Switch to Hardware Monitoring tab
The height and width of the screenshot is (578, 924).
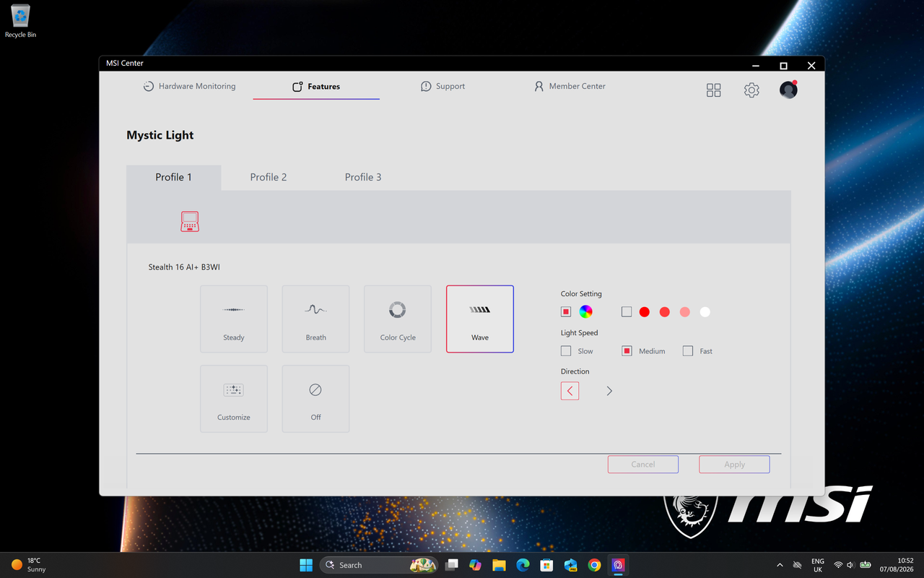(x=189, y=86)
